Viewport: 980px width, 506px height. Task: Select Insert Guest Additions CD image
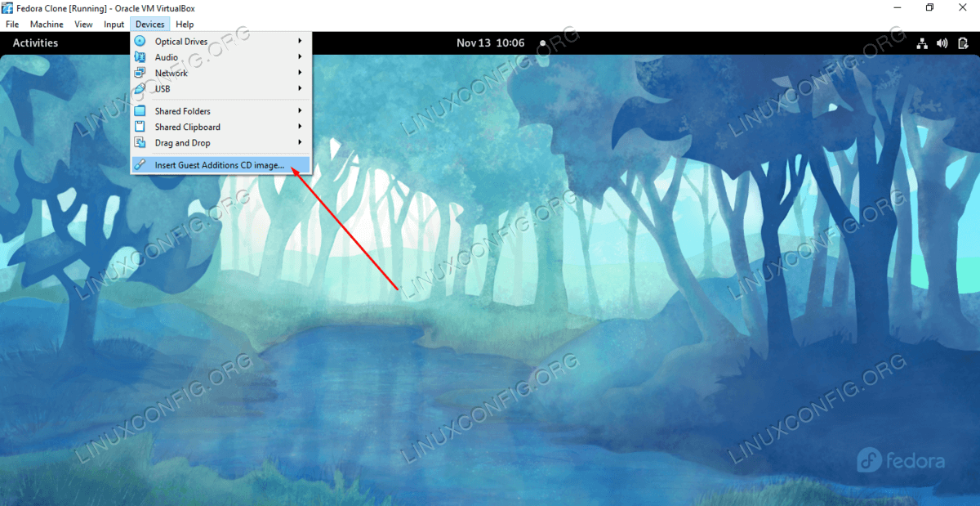[x=220, y=165]
